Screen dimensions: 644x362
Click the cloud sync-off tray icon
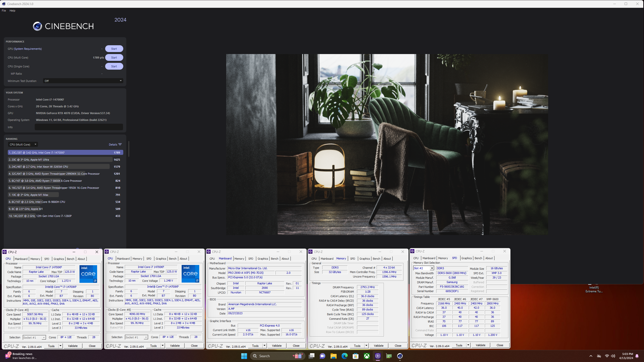[599, 356]
